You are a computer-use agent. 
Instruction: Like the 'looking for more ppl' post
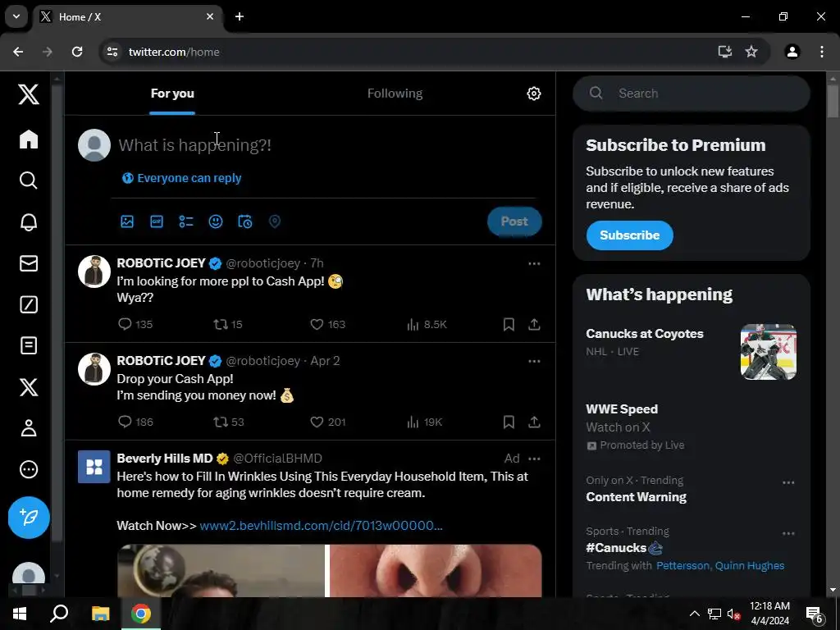point(327,324)
